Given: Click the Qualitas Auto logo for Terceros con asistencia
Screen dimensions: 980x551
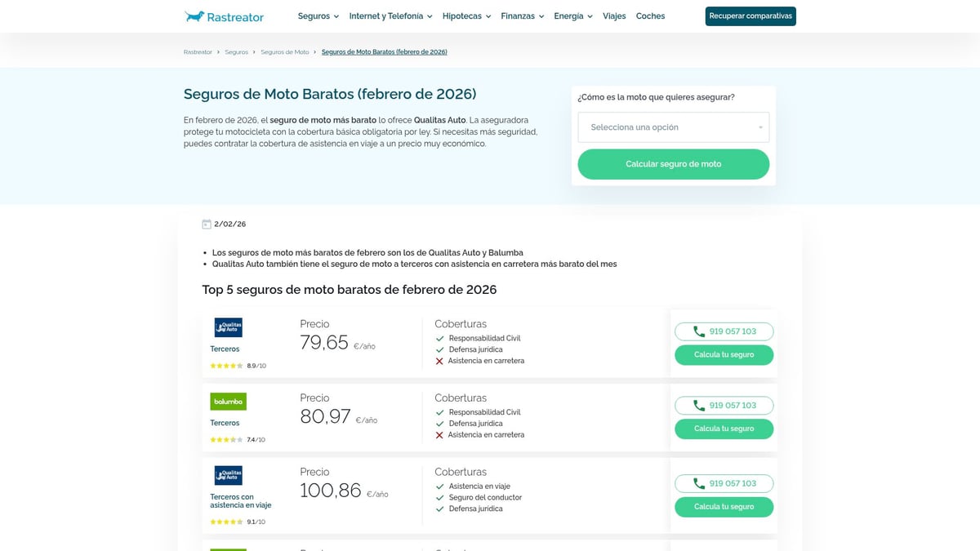Looking at the screenshot, I should click(x=228, y=474).
